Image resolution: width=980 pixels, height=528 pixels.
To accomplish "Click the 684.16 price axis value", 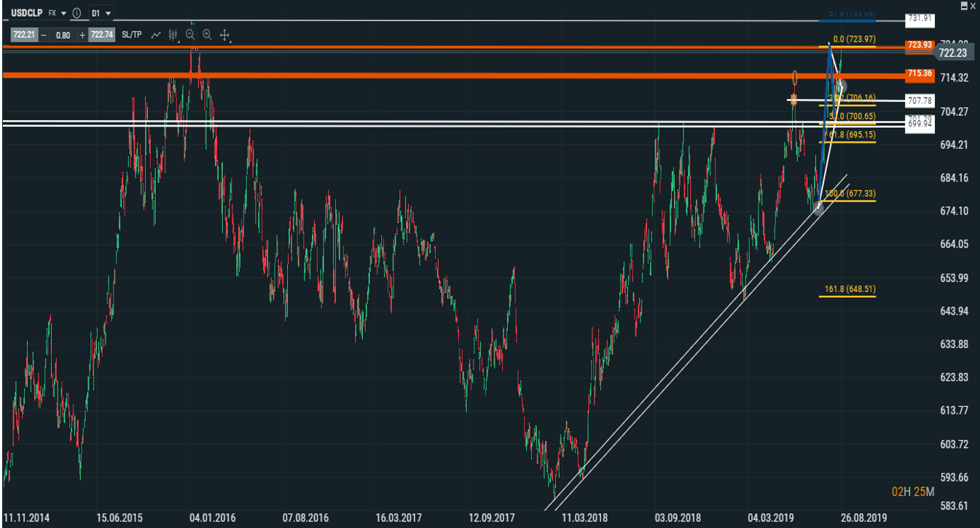I will 953,178.
